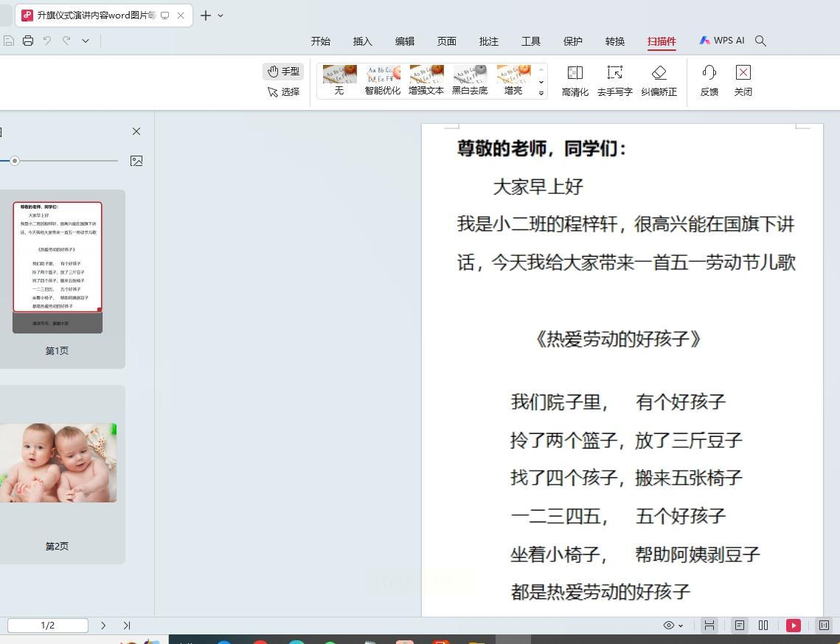Adjust the thumbnail size slider handle
Viewport: 840px width, 644px height.
pyautogui.click(x=15, y=161)
